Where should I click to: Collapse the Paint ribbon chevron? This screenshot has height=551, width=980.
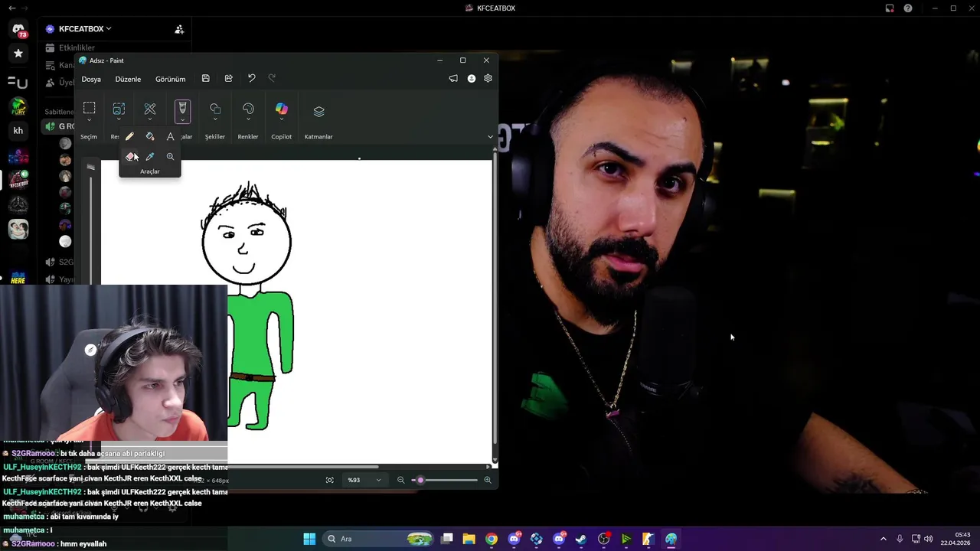pyautogui.click(x=490, y=137)
